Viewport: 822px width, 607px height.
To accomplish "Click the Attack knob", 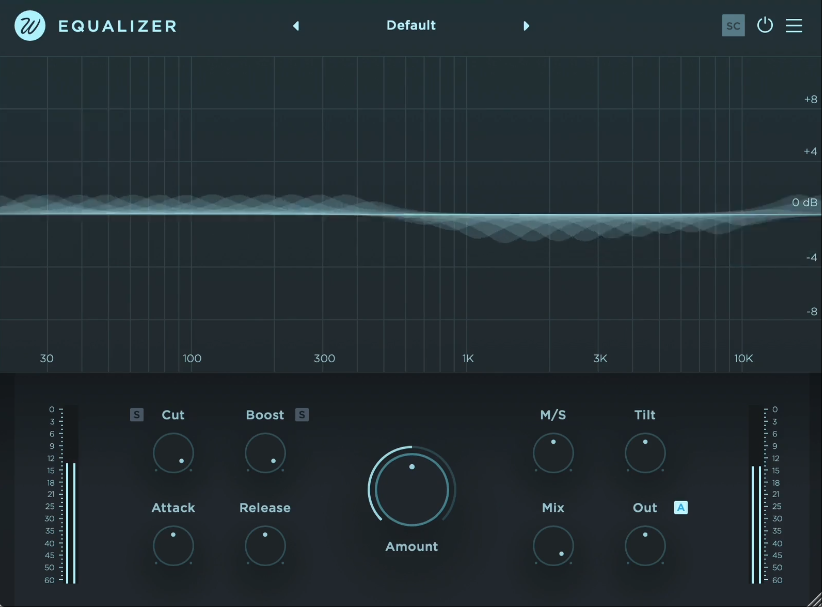I will [173, 546].
